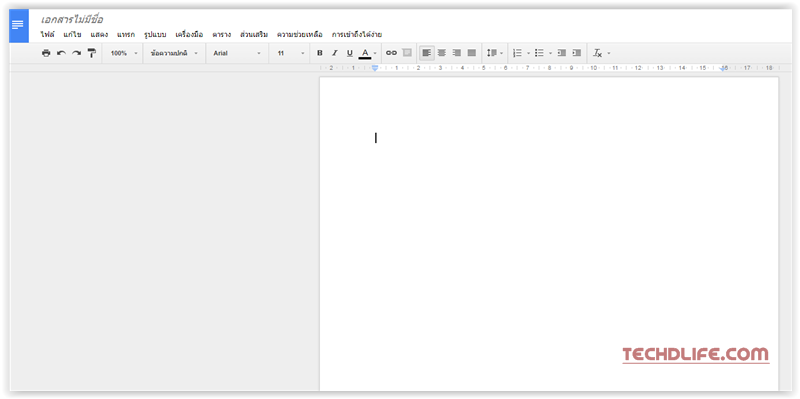Click left indent marker on ruler

point(374,68)
